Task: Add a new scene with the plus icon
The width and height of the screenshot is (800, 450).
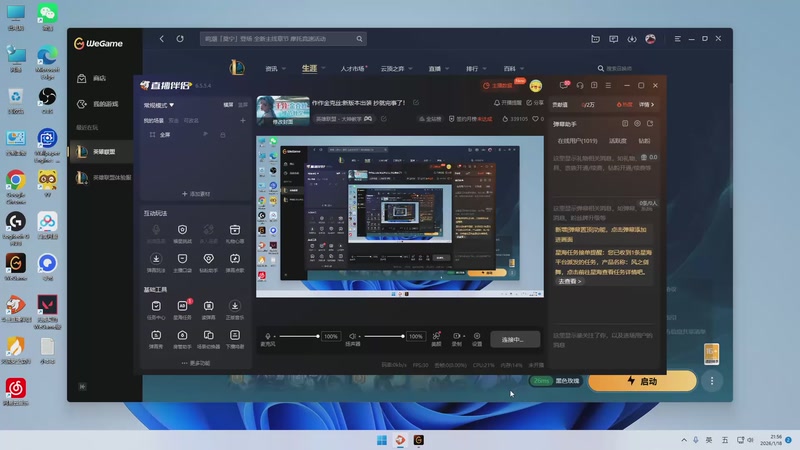Action: tap(243, 120)
